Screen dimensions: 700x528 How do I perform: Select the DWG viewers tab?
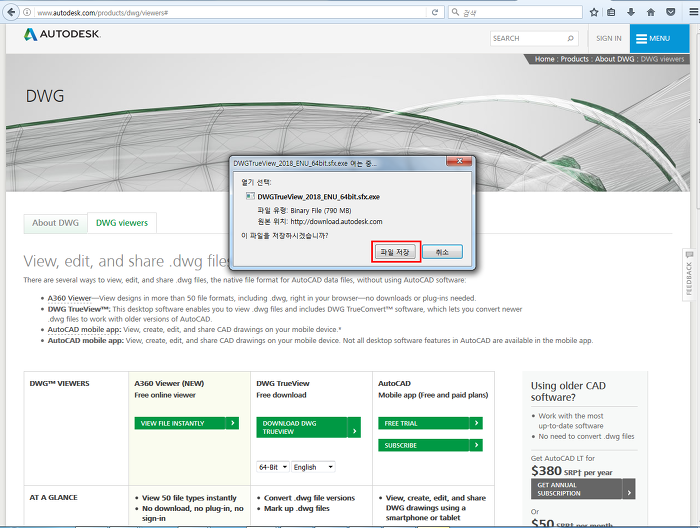122,223
